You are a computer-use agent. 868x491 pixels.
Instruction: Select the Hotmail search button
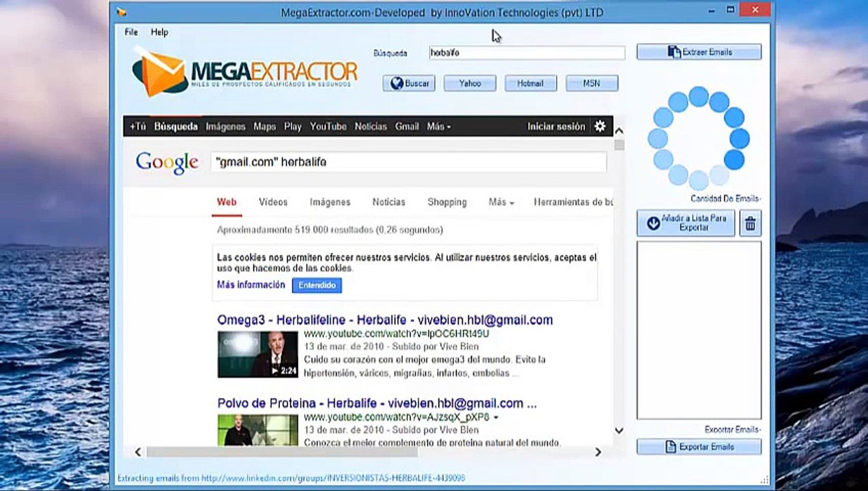[530, 83]
